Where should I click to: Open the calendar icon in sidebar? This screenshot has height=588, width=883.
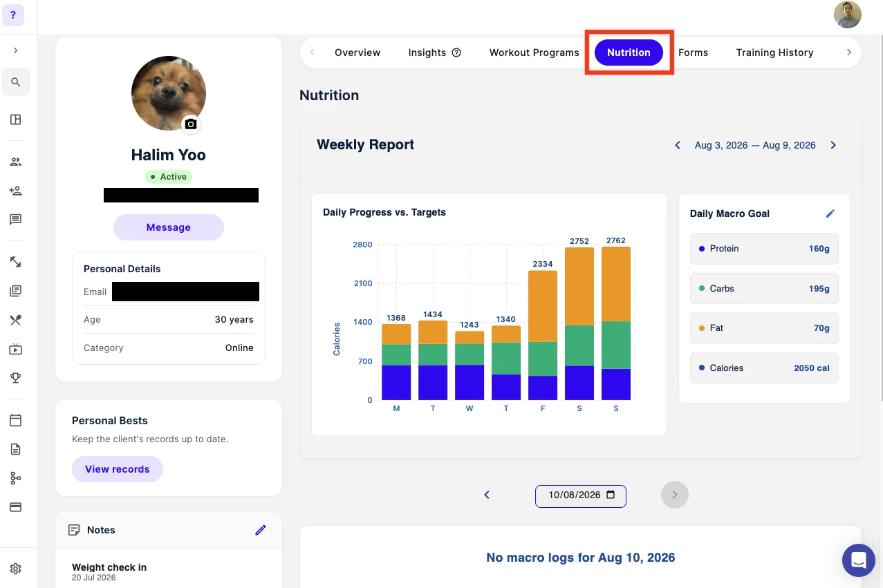[x=15, y=420]
